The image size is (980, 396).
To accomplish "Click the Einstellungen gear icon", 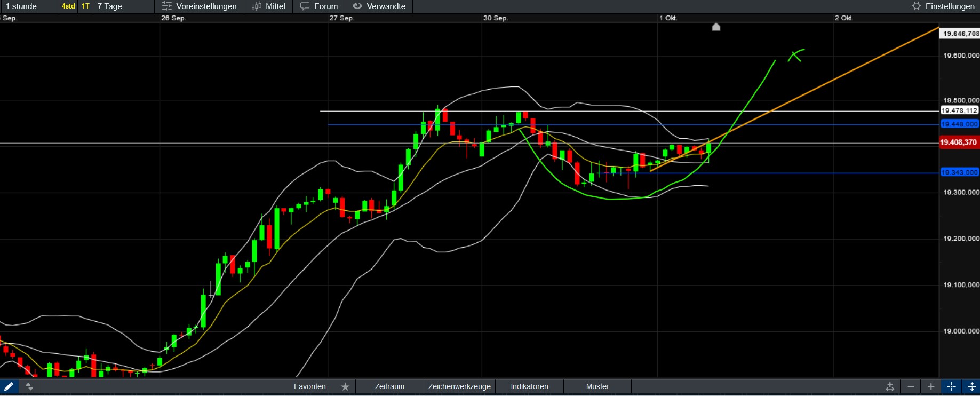I will 917,6.
